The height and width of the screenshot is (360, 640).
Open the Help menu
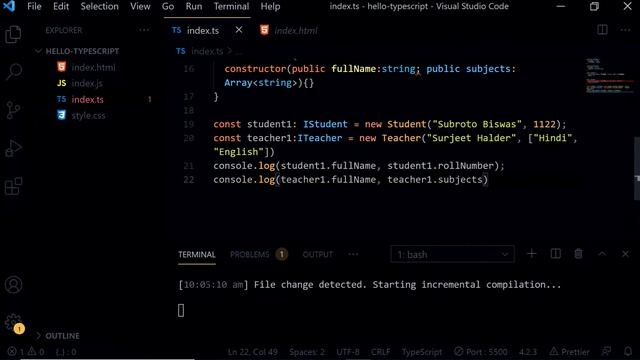pos(270,7)
